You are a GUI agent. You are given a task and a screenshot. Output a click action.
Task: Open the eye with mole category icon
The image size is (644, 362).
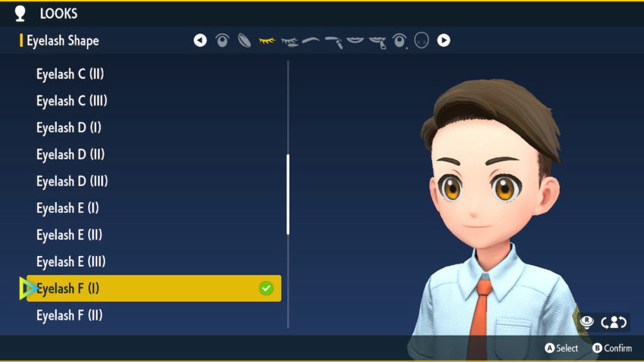[399, 41]
